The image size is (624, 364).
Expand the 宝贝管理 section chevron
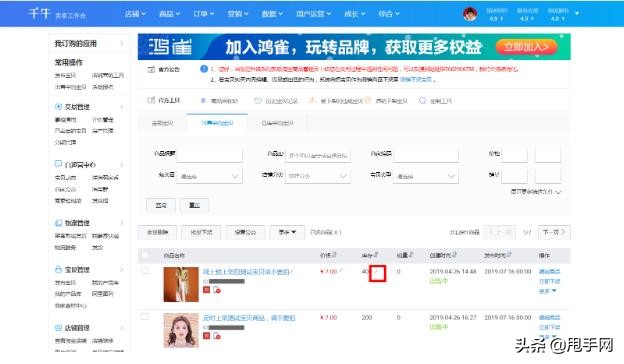121,270
